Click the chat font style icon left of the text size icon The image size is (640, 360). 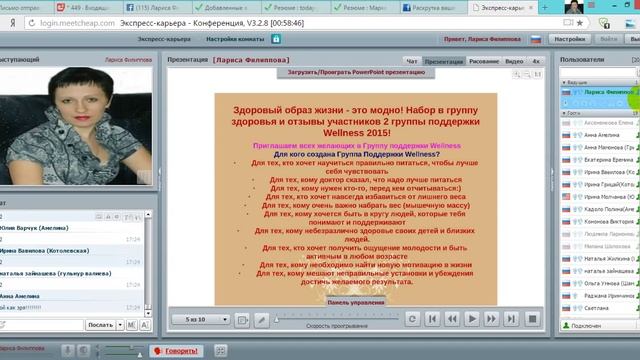(x=131, y=325)
